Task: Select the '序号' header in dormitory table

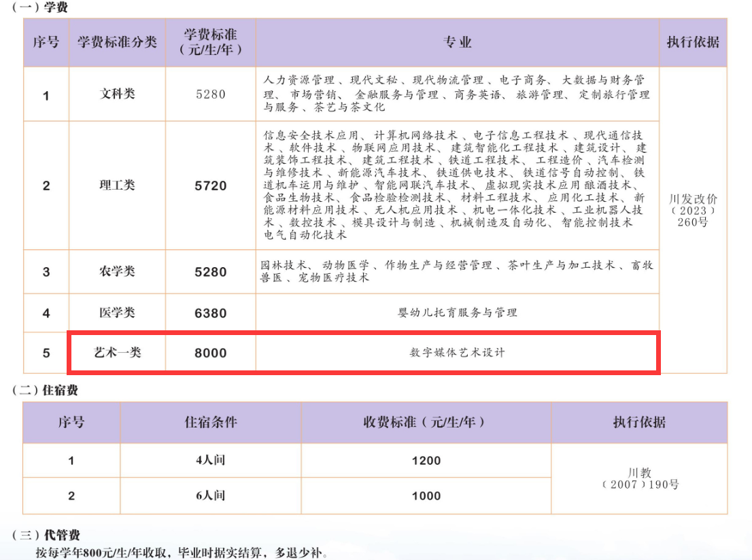Action: [71, 422]
